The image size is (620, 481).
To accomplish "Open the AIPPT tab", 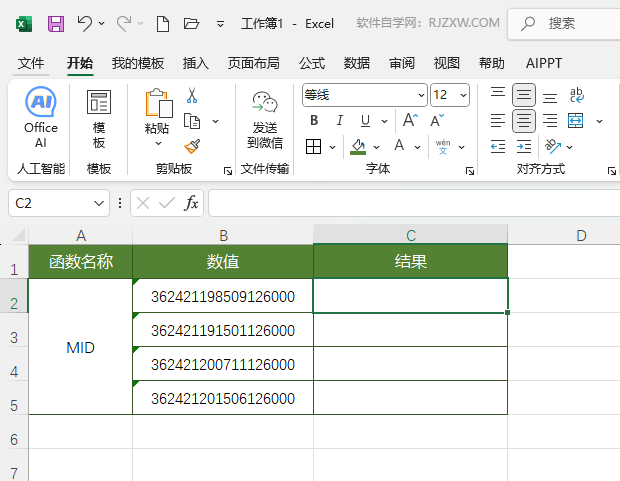I will coord(544,63).
